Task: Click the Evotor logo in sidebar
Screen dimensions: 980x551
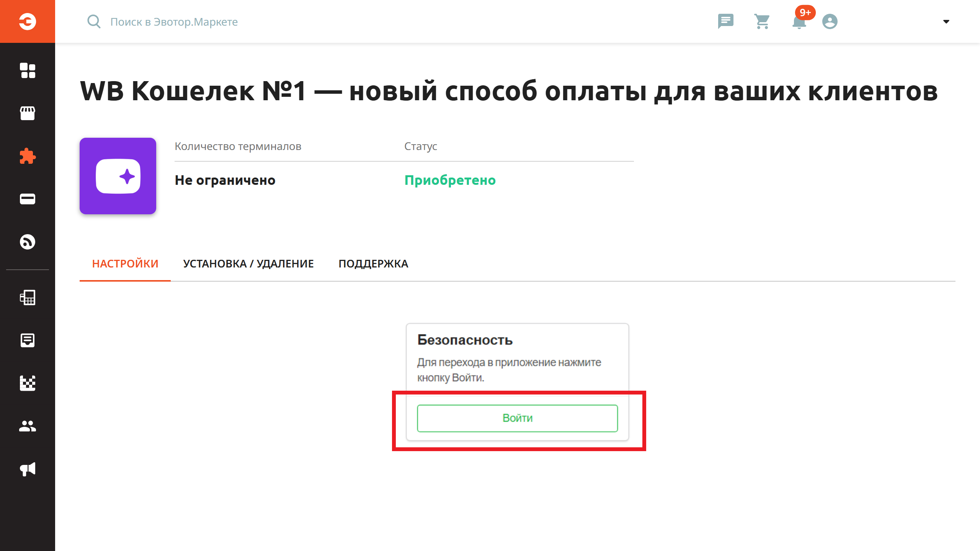Action: coord(28,21)
